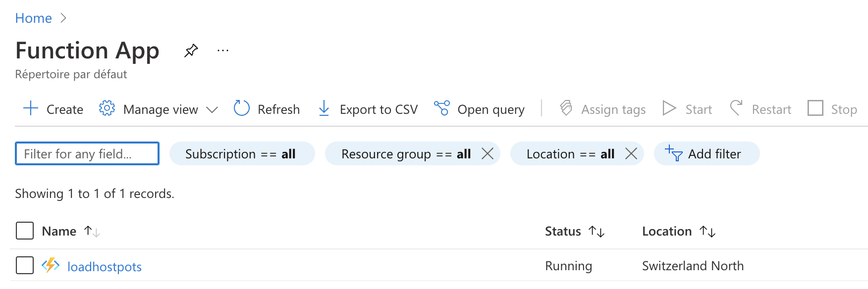Click the Function App page title

point(87,50)
